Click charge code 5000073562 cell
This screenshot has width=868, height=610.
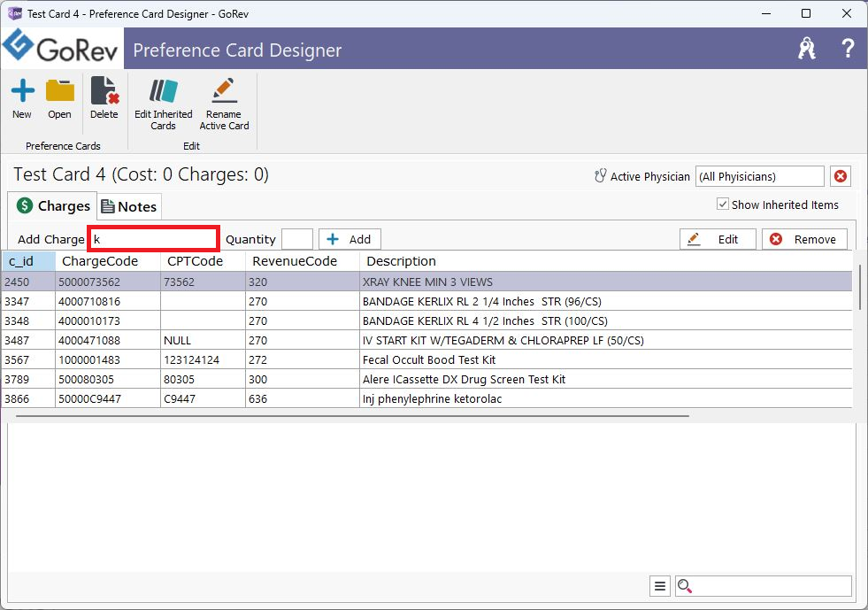click(x=108, y=282)
